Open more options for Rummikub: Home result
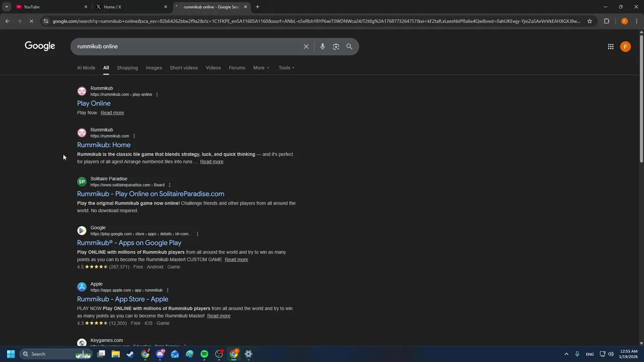 click(134, 136)
